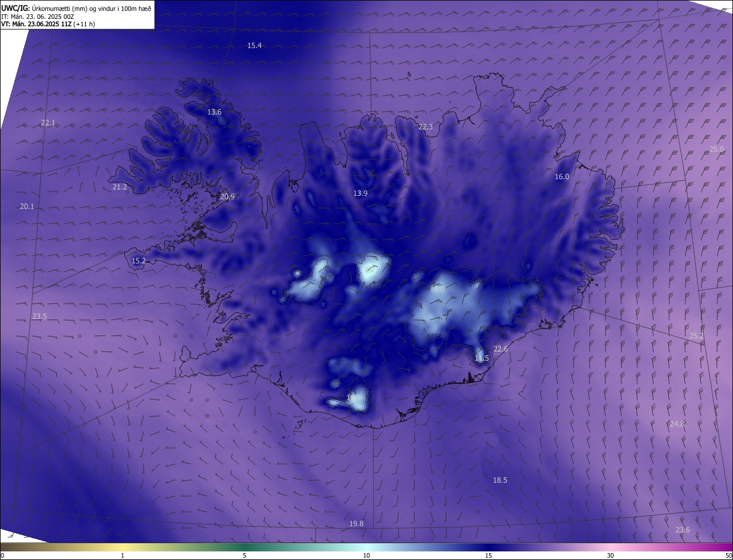
Task: Select the 25.0 value label
Action: tap(716, 149)
